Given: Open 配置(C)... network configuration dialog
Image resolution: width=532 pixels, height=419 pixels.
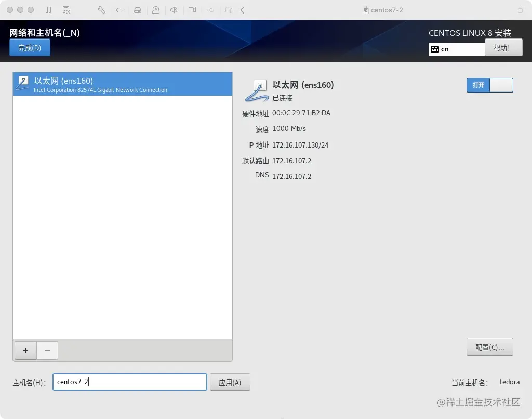Looking at the screenshot, I should coord(489,347).
